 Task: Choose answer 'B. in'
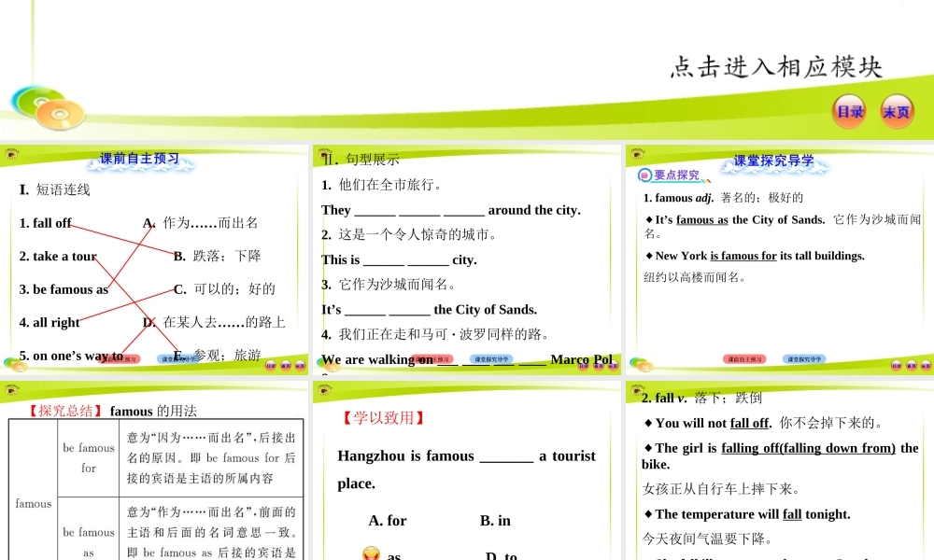pyautogui.click(x=495, y=521)
